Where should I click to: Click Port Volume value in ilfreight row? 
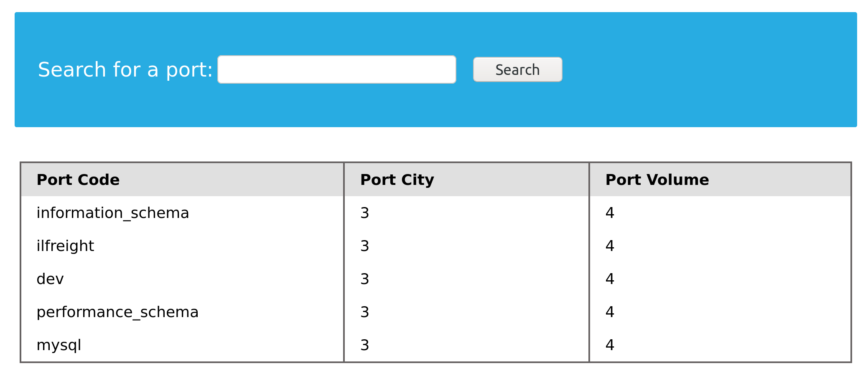tap(610, 246)
